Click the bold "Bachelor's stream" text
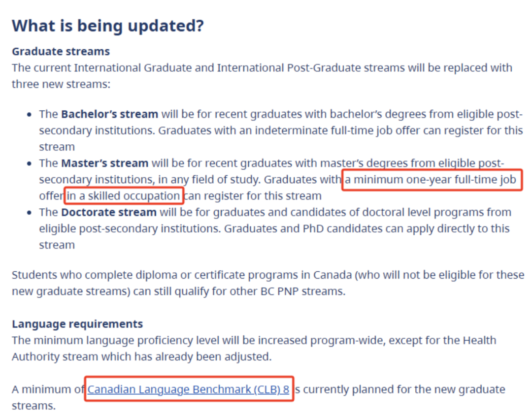Viewport: 532px width, 416px height. pos(109,114)
